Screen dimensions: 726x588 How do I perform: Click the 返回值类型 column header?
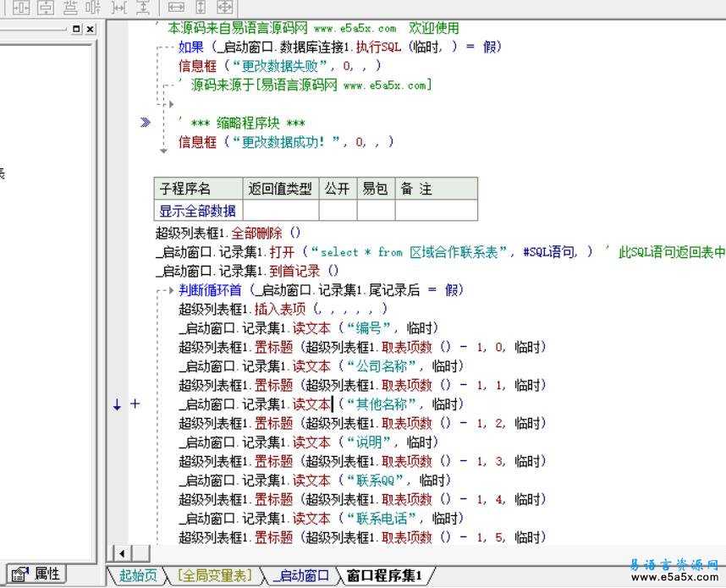[281, 189]
